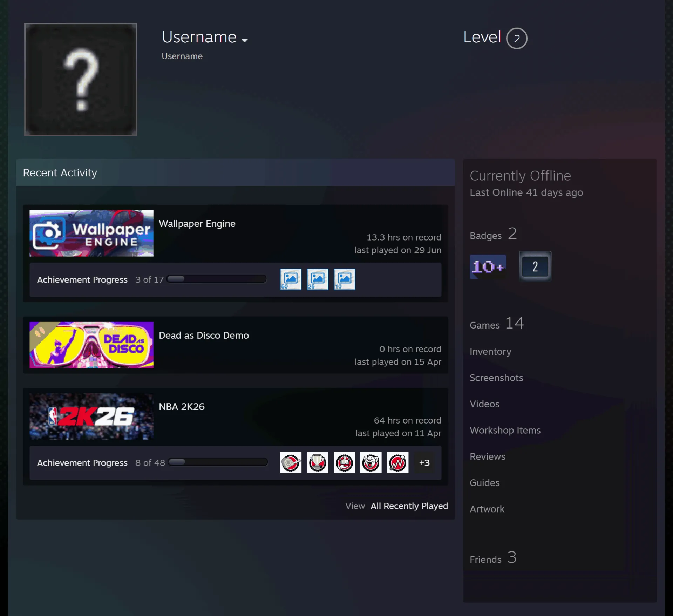Image resolution: width=673 pixels, height=616 pixels.
Task: Open All Recently Played games
Action: pos(409,506)
